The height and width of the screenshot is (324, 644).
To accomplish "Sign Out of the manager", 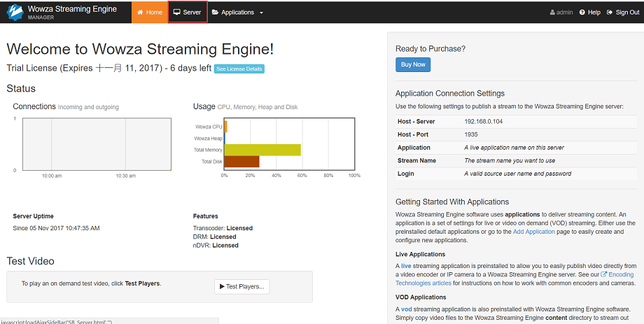I will pos(623,13).
